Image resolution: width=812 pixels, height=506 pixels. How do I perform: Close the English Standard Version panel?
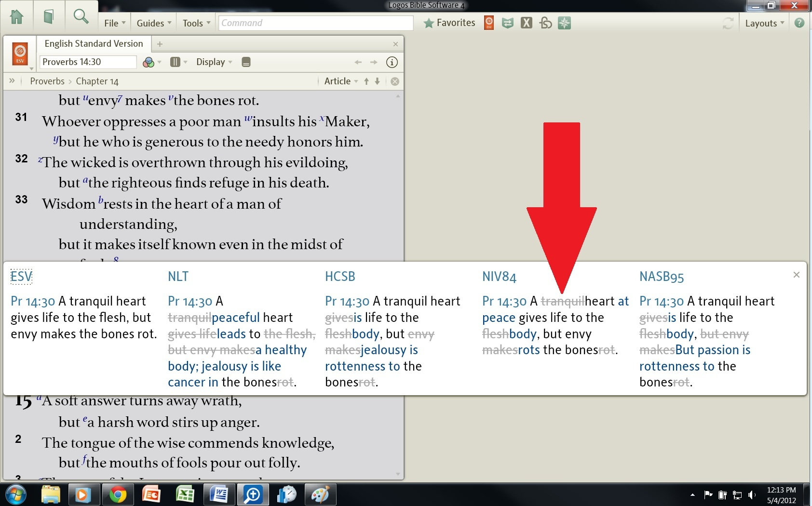click(x=395, y=44)
